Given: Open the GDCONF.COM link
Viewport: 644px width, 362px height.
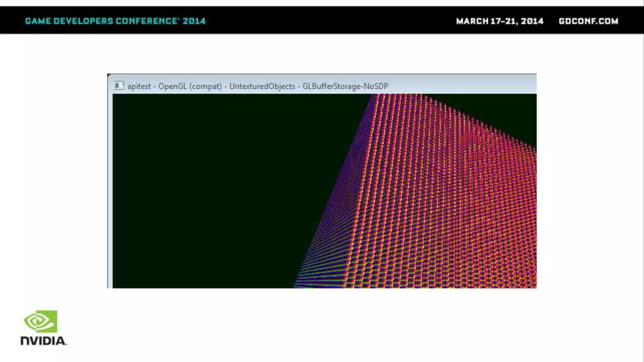Looking at the screenshot, I should (x=588, y=21).
